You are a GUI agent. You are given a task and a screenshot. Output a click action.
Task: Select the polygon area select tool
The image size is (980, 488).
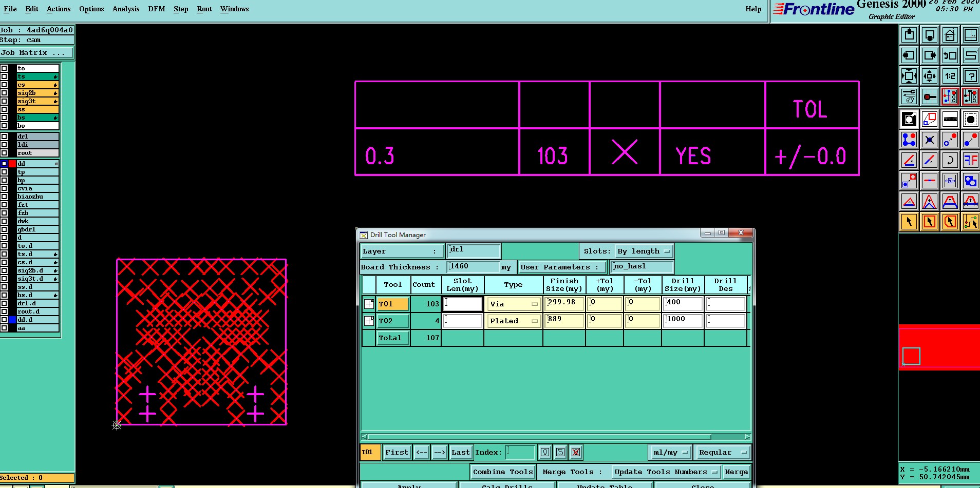950,222
